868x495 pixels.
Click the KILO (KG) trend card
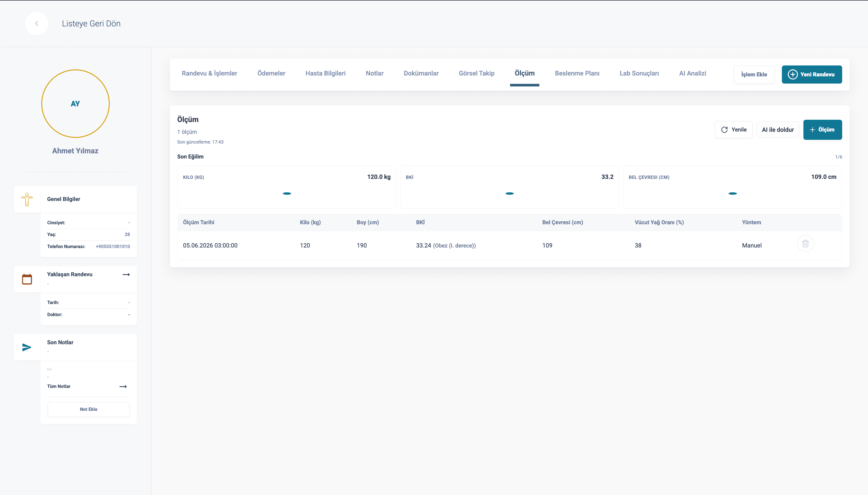[286, 187]
